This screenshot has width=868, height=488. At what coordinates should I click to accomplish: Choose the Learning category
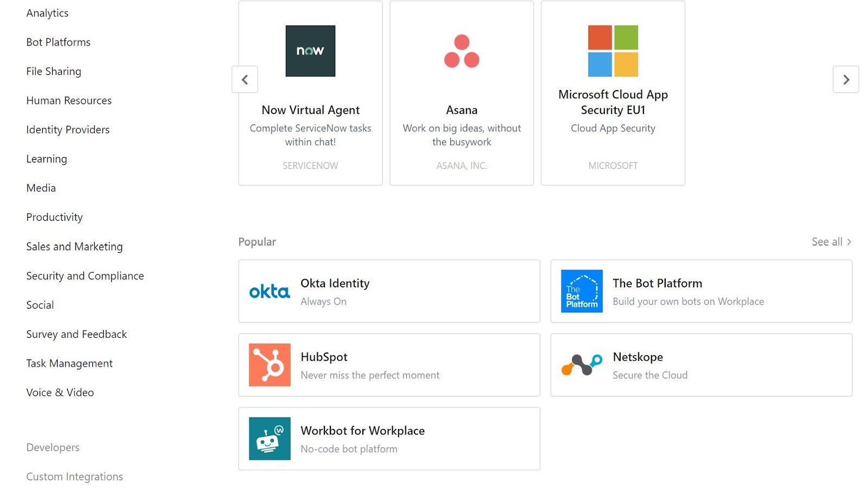(47, 159)
